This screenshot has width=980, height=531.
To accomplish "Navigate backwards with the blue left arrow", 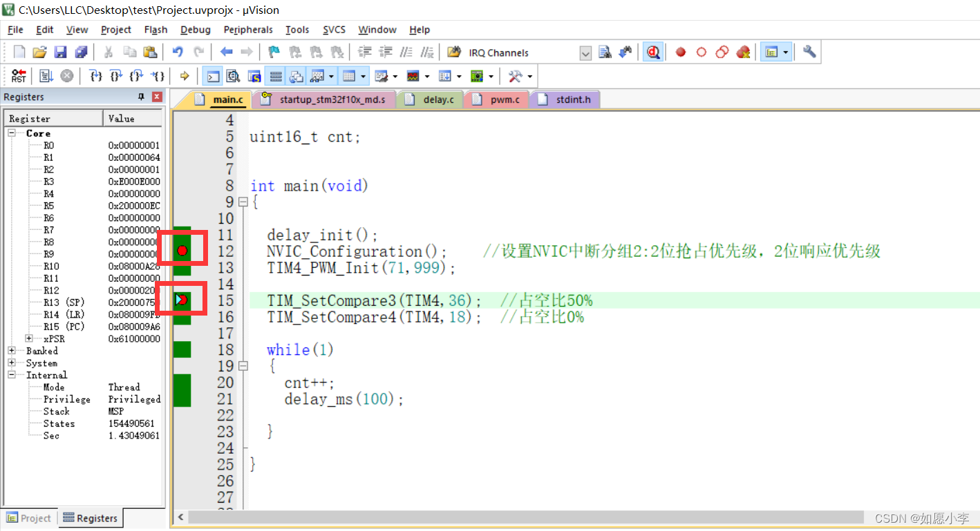I will [x=226, y=52].
